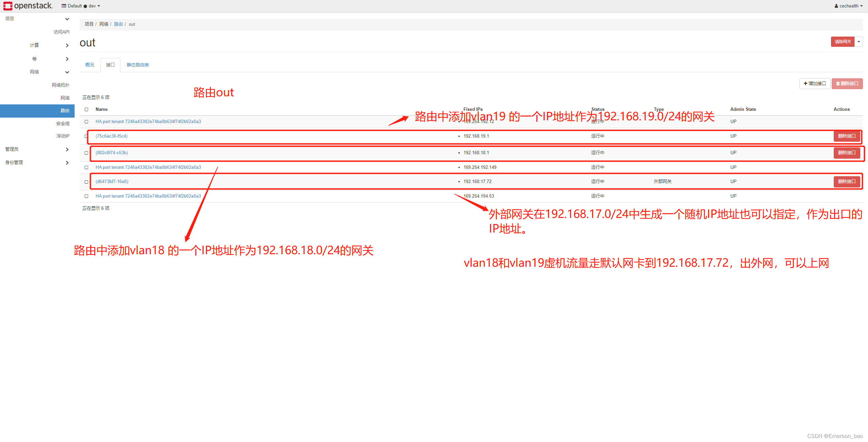Open interface link (882c0f74-c53b)
The image size is (868, 442).
pos(111,153)
